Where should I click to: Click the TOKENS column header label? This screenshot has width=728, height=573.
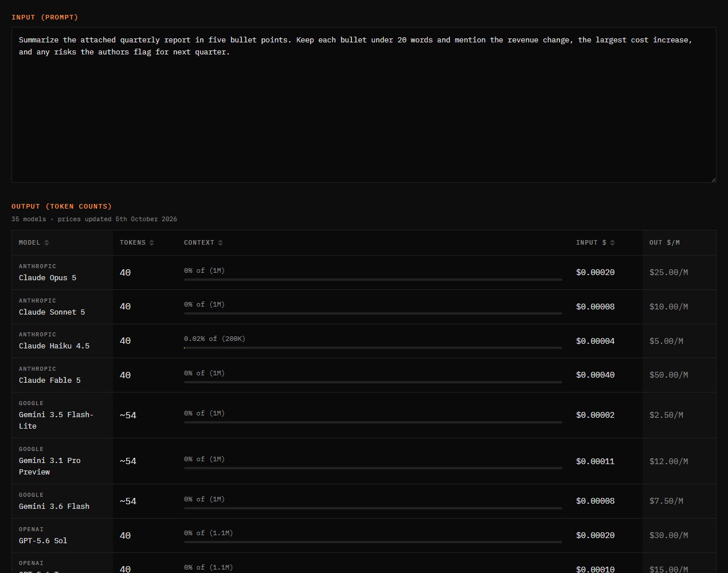tap(132, 243)
